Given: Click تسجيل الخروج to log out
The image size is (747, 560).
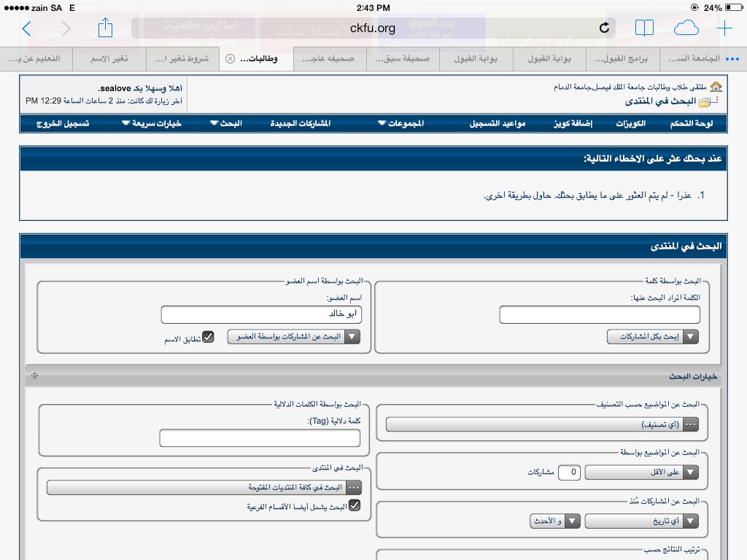Looking at the screenshot, I should (x=63, y=123).
